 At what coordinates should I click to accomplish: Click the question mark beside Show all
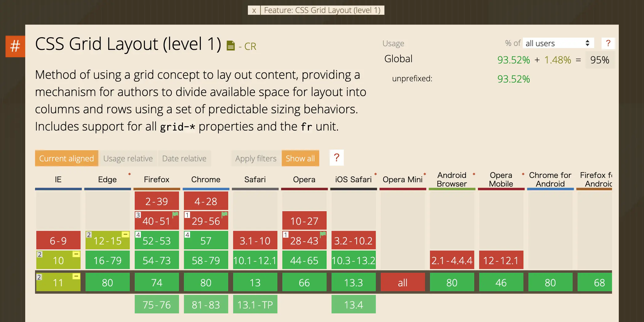pyautogui.click(x=336, y=158)
